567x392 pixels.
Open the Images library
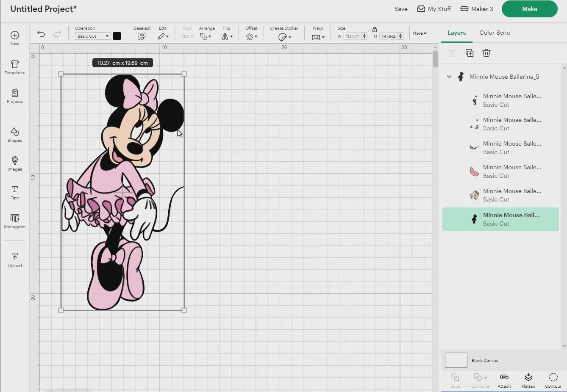[15, 164]
